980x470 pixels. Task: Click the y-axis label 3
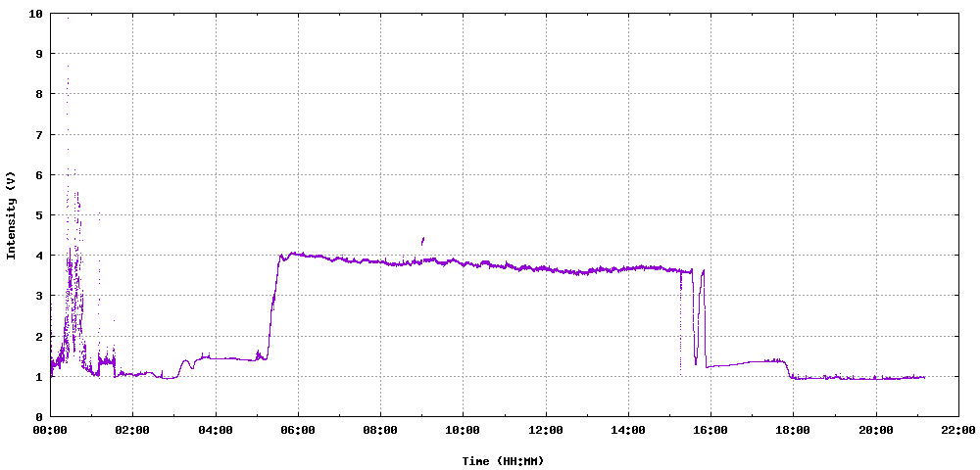(39, 296)
